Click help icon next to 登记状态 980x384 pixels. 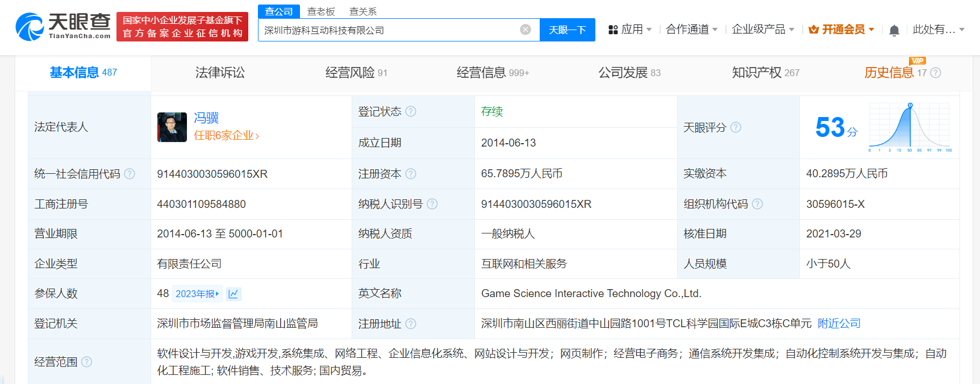(x=411, y=111)
